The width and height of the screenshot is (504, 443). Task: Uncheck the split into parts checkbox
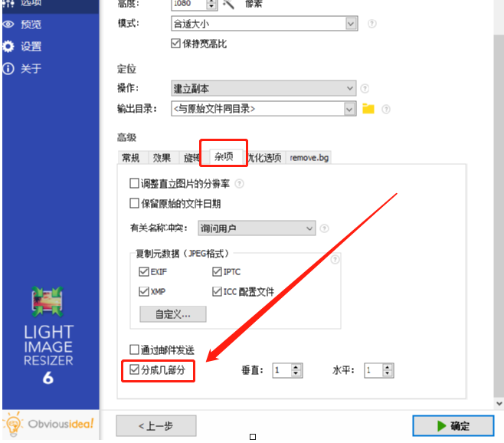click(134, 369)
